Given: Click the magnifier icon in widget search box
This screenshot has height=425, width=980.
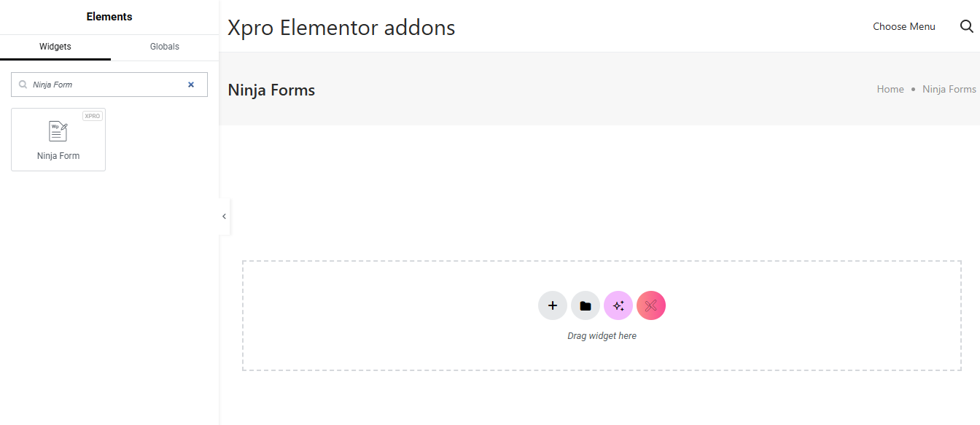Looking at the screenshot, I should [23, 85].
